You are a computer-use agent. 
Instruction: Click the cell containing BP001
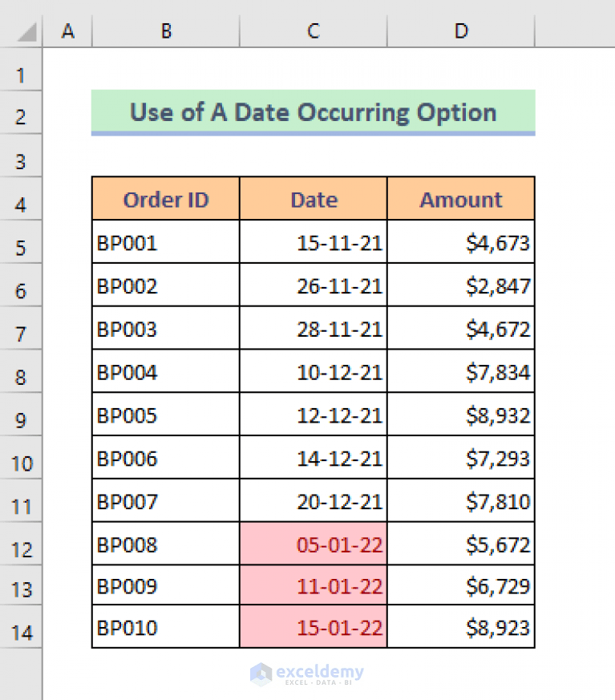click(165, 241)
